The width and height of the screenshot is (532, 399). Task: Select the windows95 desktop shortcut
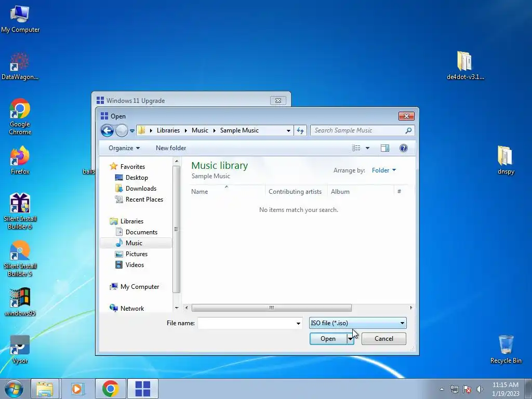click(20, 302)
